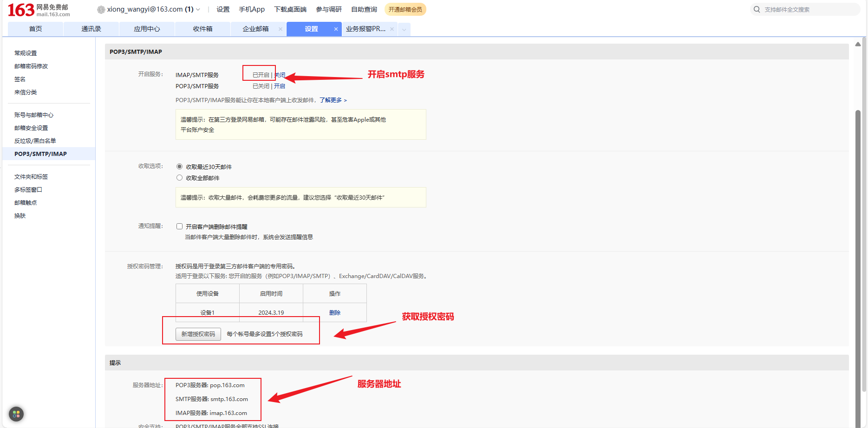
Task: Close the 业务报警PR tab
Action: click(392, 29)
